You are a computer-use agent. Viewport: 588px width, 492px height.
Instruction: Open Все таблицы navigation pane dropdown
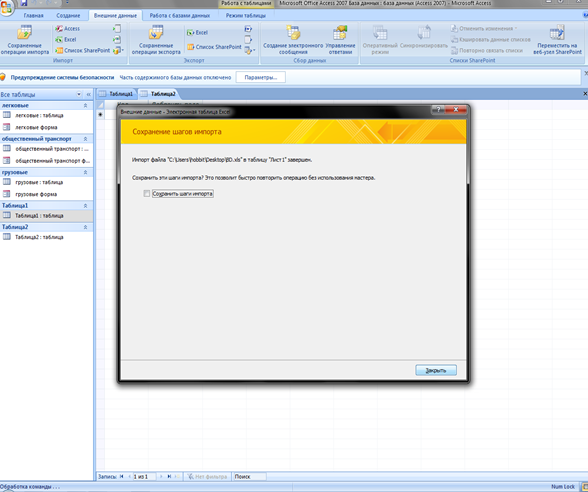coord(79,94)
